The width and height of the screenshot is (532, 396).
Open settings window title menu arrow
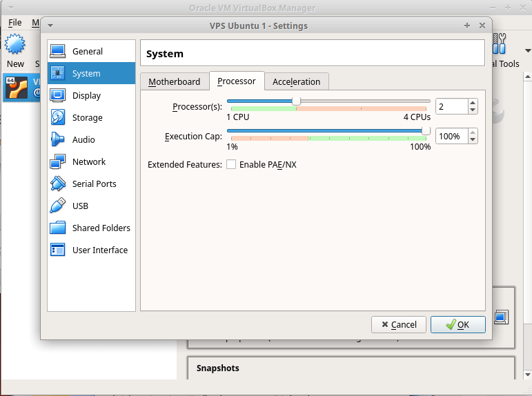point(50,26)
